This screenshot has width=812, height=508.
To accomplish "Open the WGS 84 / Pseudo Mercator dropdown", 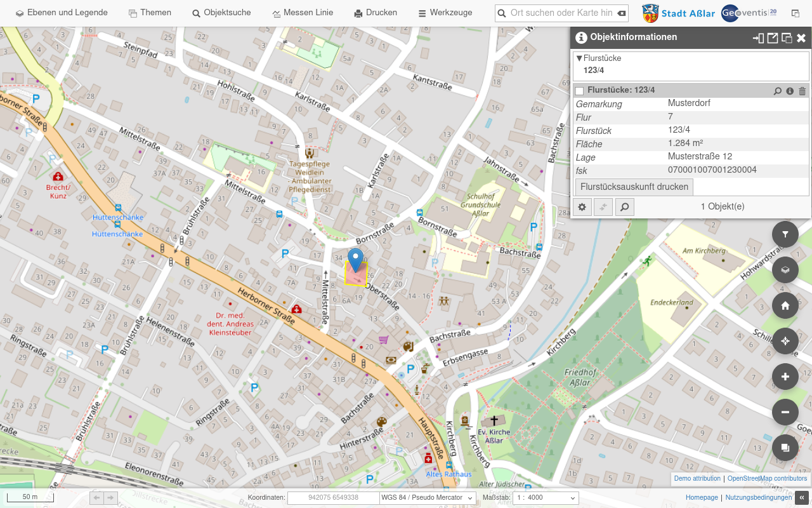I will (x=428, y=498).
